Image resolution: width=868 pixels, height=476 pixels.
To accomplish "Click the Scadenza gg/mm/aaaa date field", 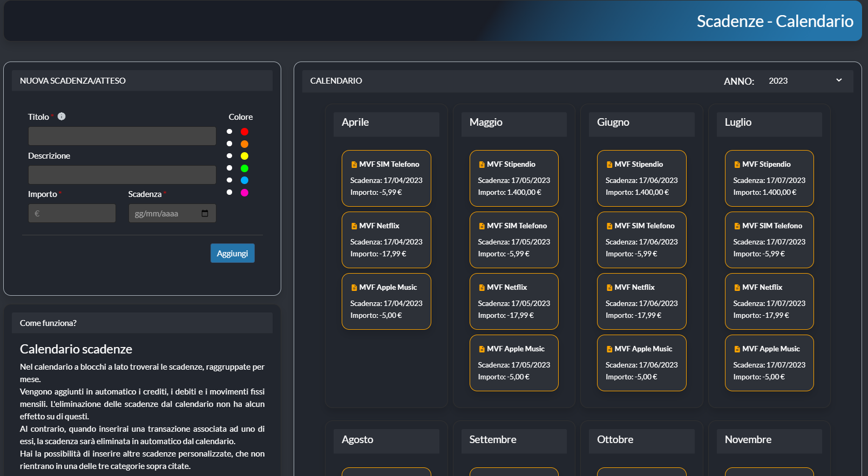I will coord(172,213).
